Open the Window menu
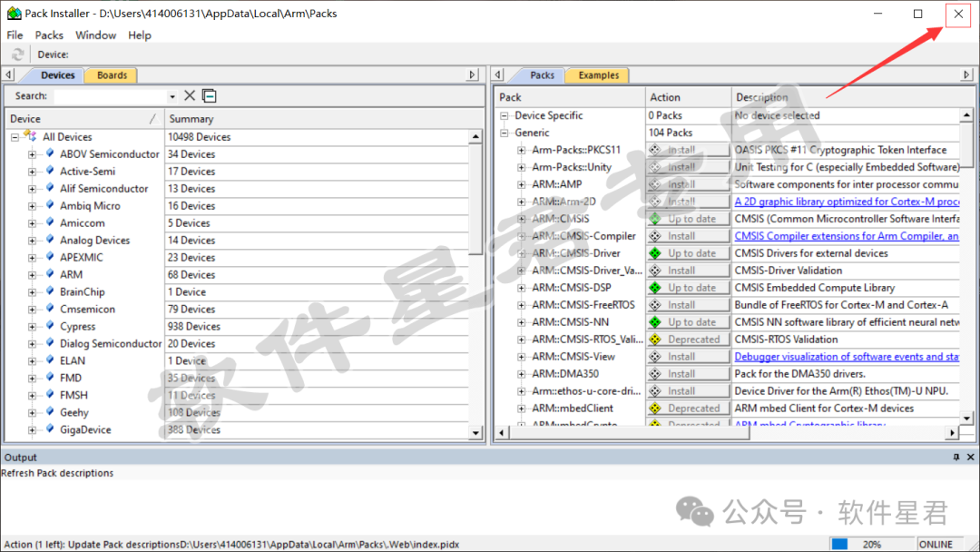The height and width of the screenshot is (552, 980). tap(95, 35)
